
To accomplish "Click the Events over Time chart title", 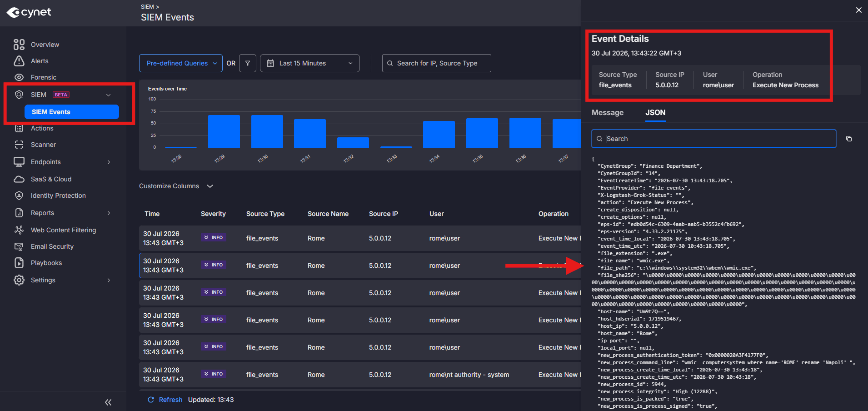I will [167, 89].
